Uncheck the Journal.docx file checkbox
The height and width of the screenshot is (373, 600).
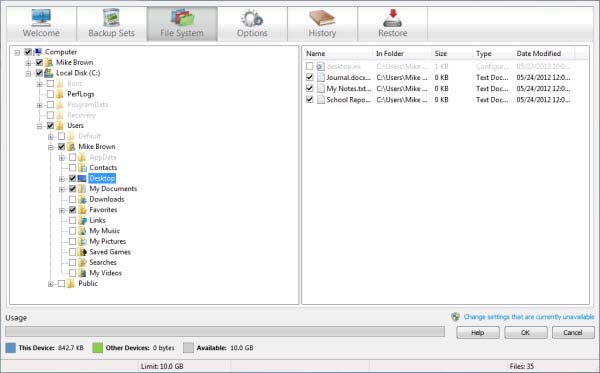pyautogui.click(x=310, y=77)
